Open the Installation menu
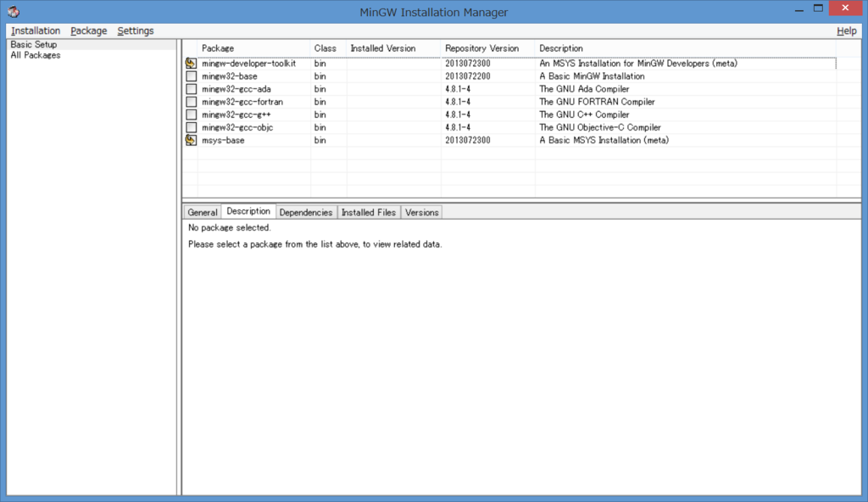Screen dimensions: 868x502 [36, 31]
